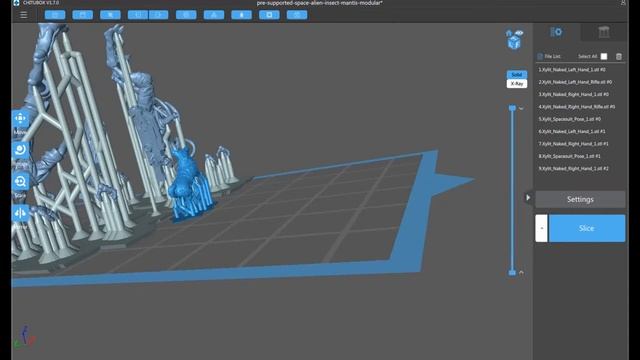Tick the Select All checkbox
The height and width of the screenshot is (360, 640).
(x=604, y=56)
